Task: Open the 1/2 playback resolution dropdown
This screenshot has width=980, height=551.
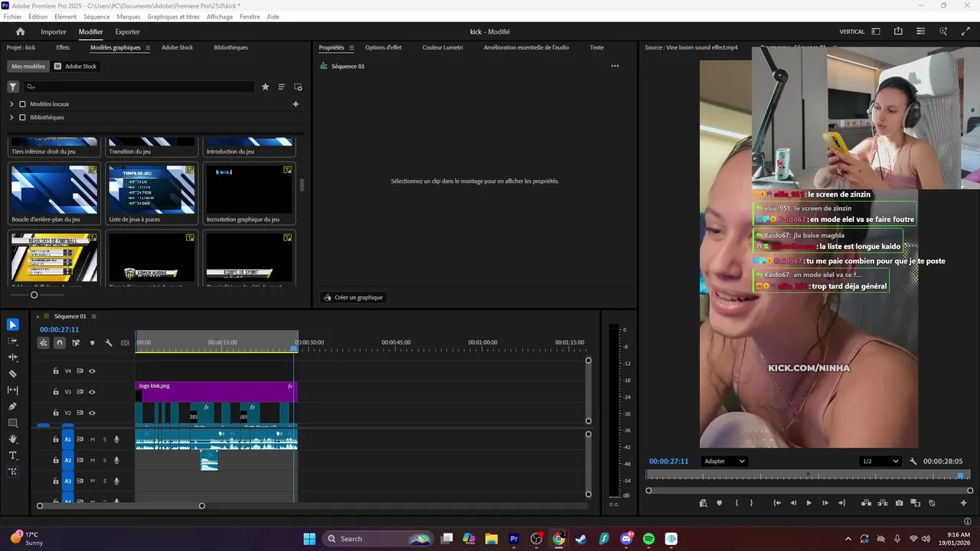Action: coord(880,461)
